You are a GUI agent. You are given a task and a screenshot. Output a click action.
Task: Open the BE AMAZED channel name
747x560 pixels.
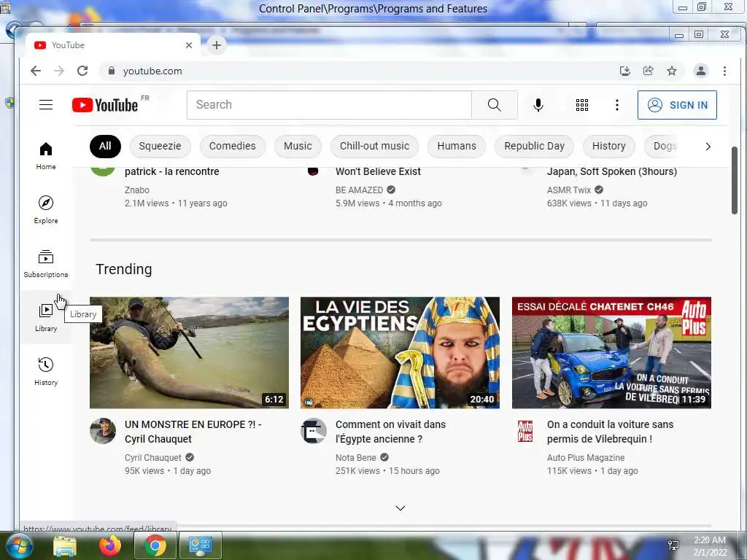359,190
